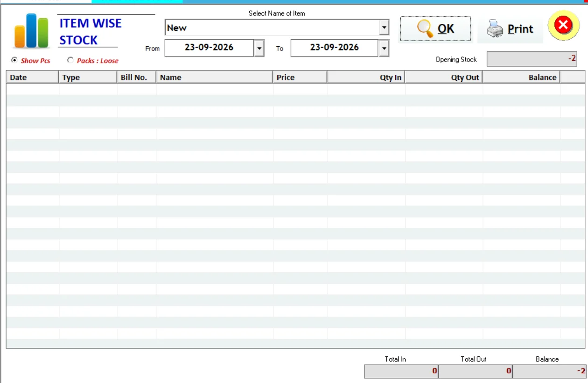Click the Opening Stock value field
Screen dimensions: 588x383
[532, 59]
